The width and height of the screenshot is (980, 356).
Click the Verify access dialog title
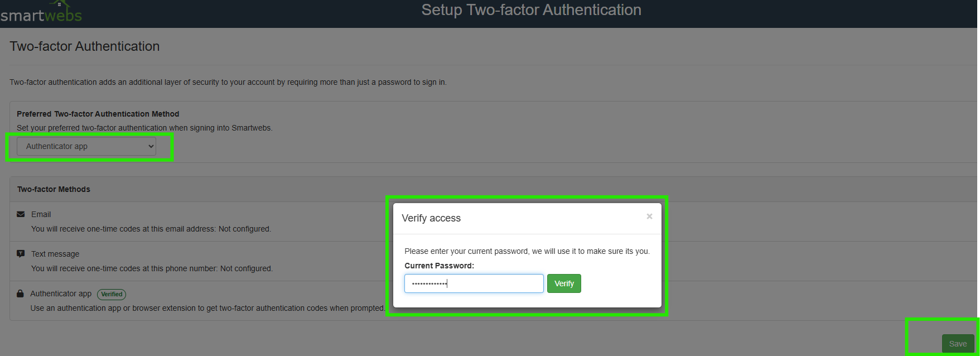pyautogui.click(x=431, y=218)
